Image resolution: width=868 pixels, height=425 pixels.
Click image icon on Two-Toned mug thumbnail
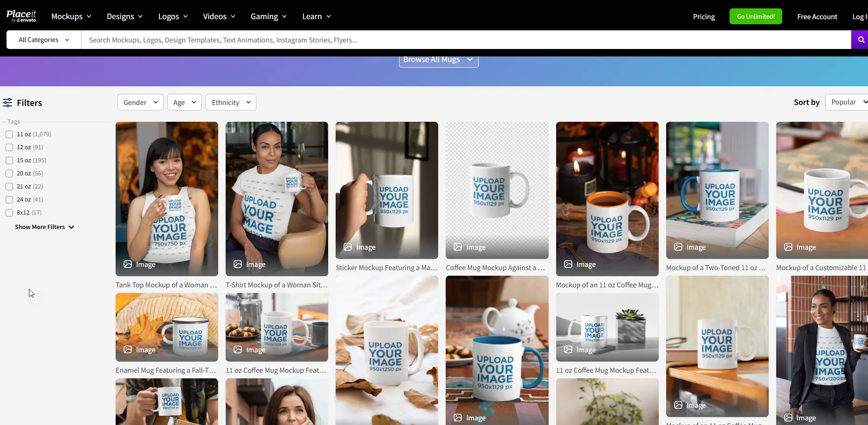[x=678, y=247]
